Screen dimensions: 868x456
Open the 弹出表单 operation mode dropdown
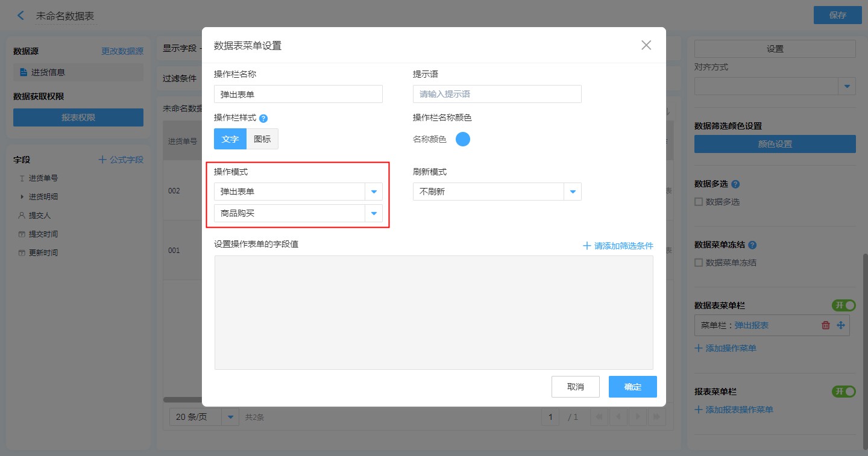(x=374, y=192)
